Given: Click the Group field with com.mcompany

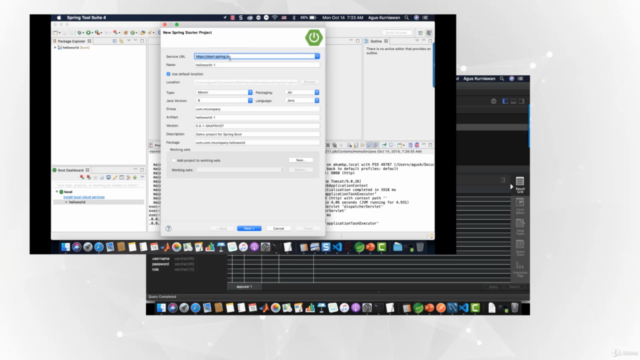Looking at the screenshot, I should [x=257, y=109].
